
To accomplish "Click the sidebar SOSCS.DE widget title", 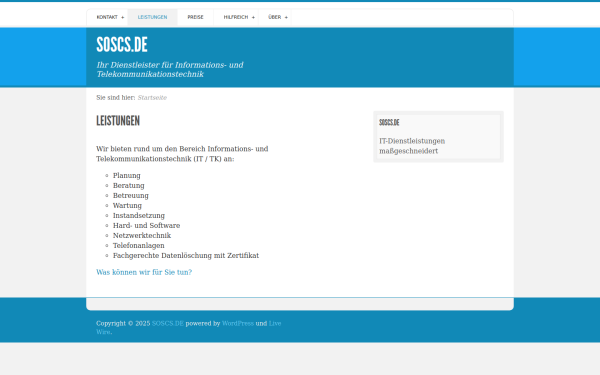I will click(389, 122).
